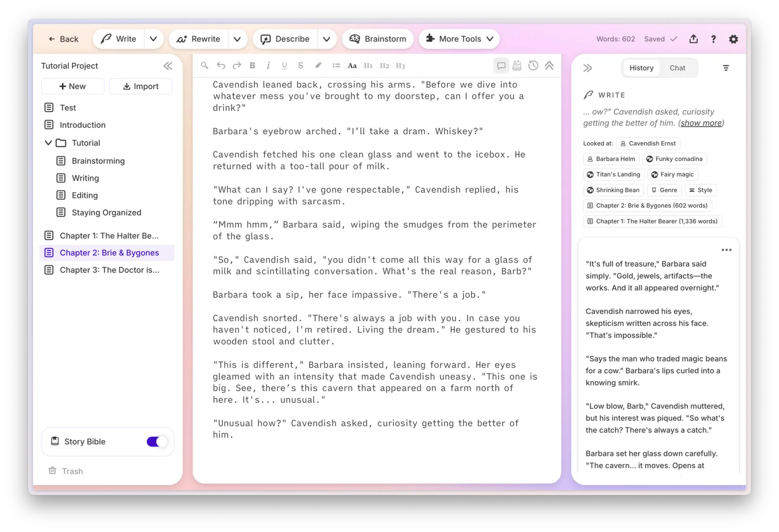Open the Write dropdown arrow
The width and height of the screenshot is (779, 532).
coord(153,39)
